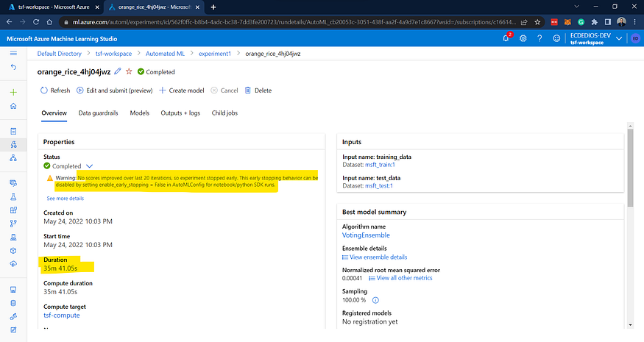Expand the Completed status chevron

[89, 166]
